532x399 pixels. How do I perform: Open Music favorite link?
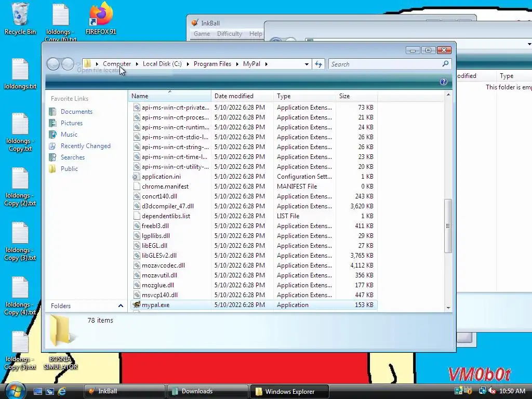[69, 135]
